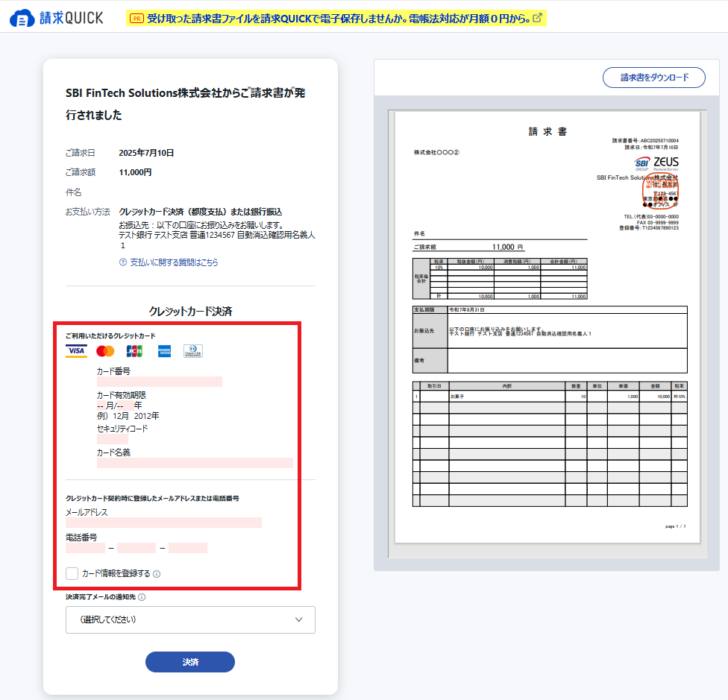Click the 決済 payment button
This screenshot has width=728, height=700.
point(190,662)
